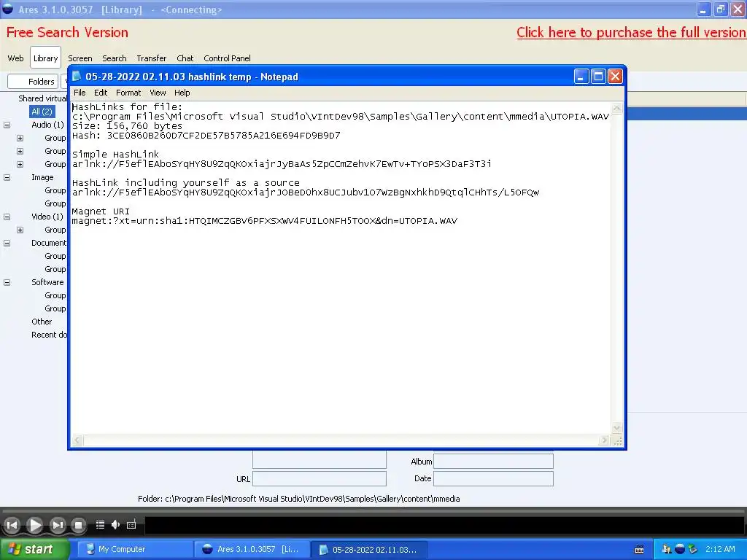Click Notepad vertical scrollbar up arrow
The height and width of the screenshot is (560, 747).
tap(617, 108)
